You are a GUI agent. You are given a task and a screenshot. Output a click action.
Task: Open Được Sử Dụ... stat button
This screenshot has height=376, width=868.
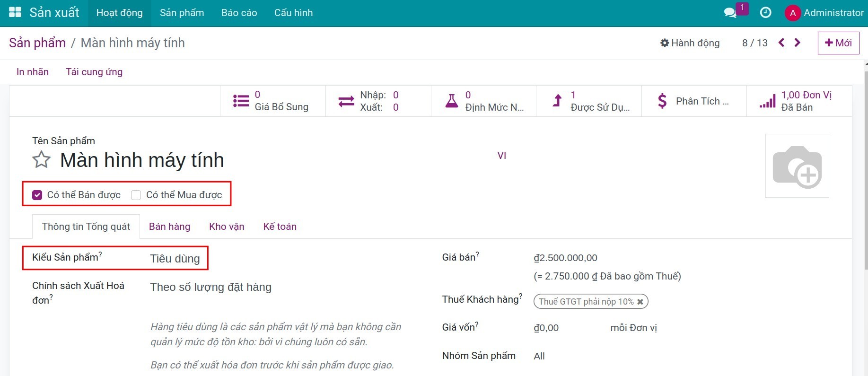(x=589, y=101)
